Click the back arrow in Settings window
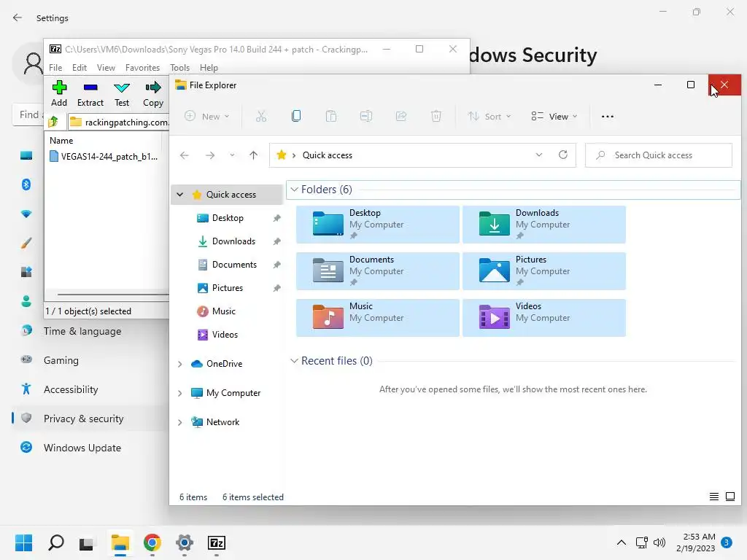The height and width of the screenshot is (560, 747). pyautogui.click(x=18, y=17)
